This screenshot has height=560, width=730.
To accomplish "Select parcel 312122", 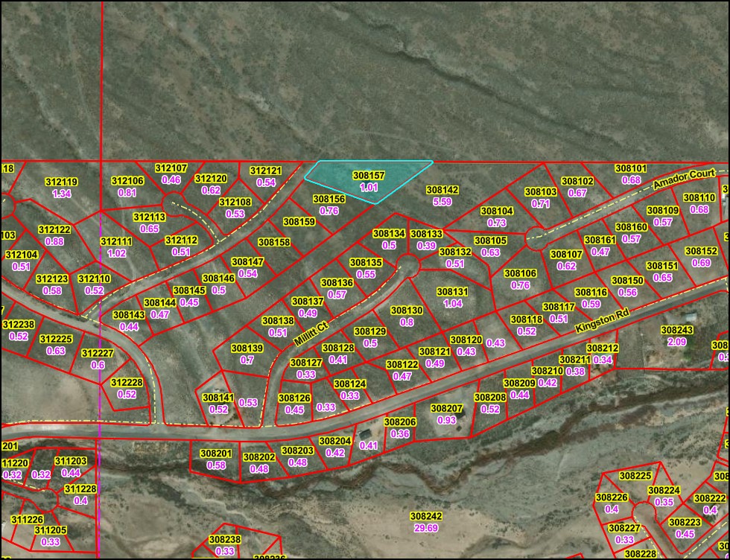I will coord(54,229).
